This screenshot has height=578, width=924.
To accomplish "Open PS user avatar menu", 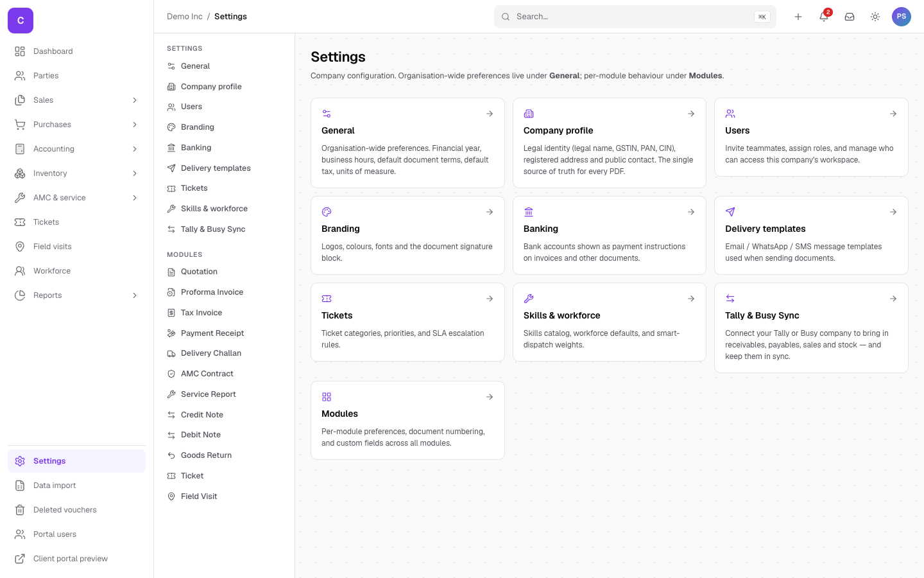I will 902,17.
